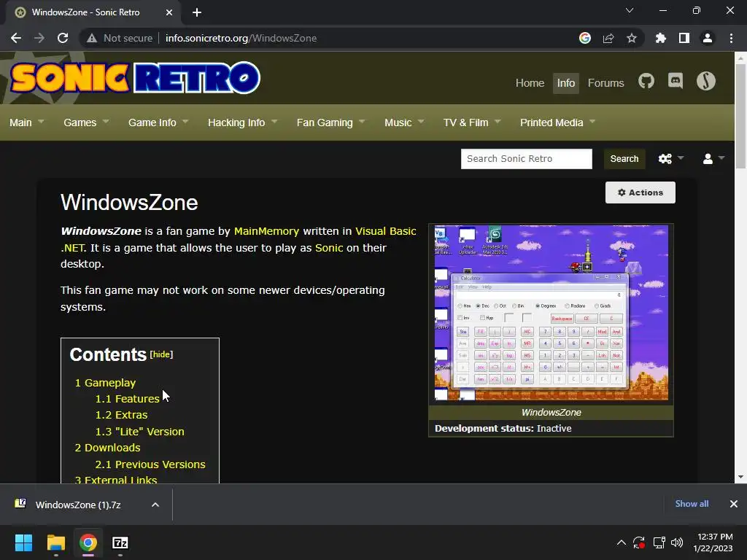Screen dimensions: 747x560
Task: Click the page vertical scrollbar thumb
Action: pos(740,116)
